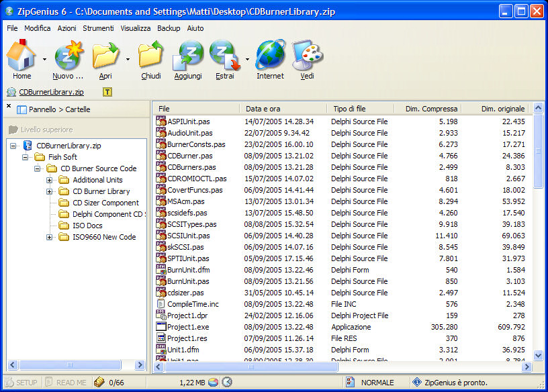This screenshot has width=548, height=392.
Task: Open the Strumenti menu
Action: [98, 28]
